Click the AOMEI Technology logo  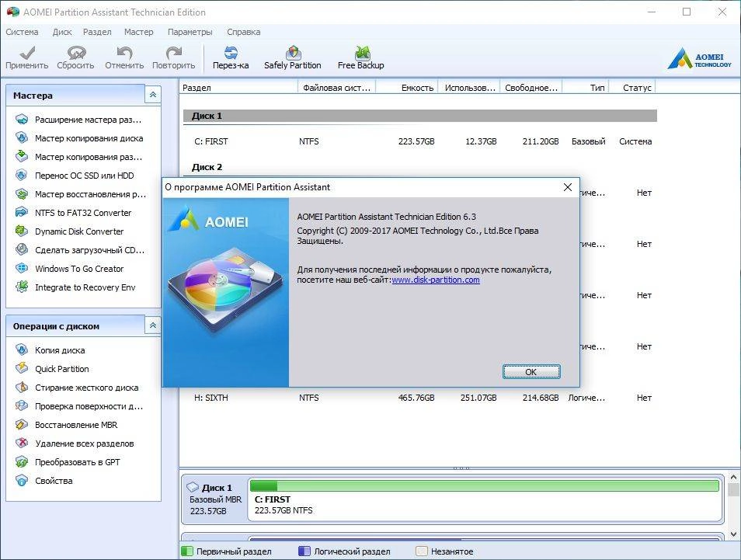699,58
